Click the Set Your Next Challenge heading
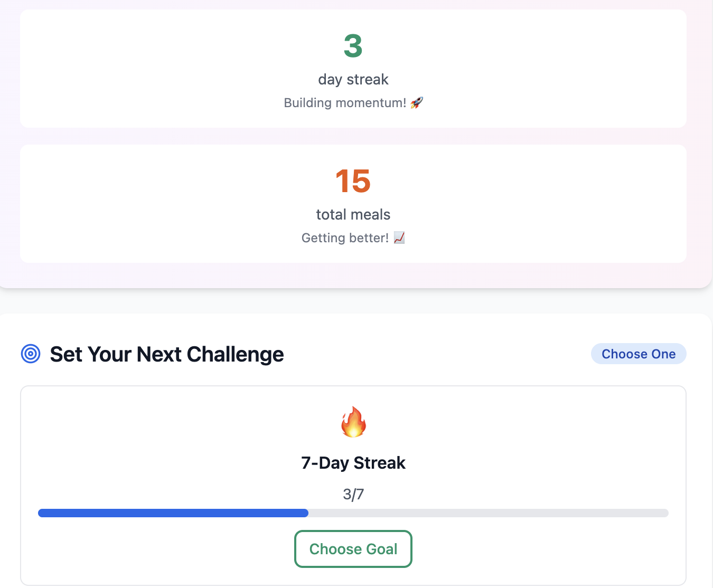 tap(167, 354)
